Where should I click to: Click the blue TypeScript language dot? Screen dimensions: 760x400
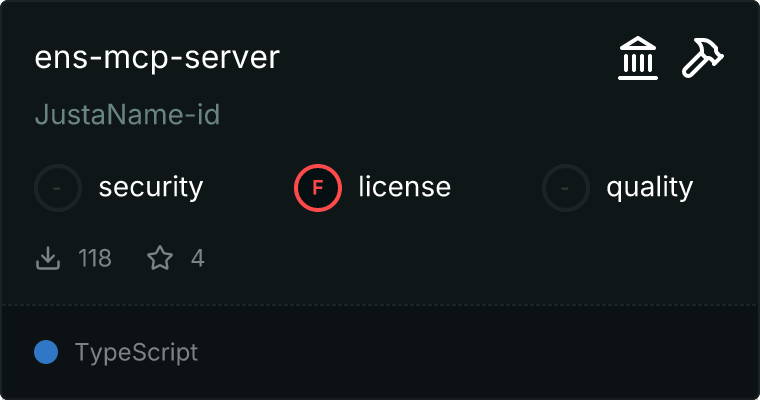(x=46, y=352)
